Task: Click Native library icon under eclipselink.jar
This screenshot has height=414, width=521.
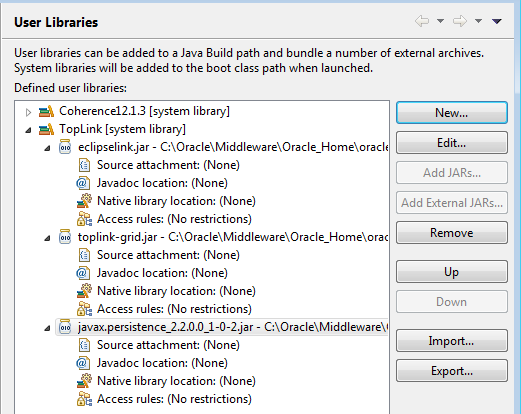Action: (84, 201)
